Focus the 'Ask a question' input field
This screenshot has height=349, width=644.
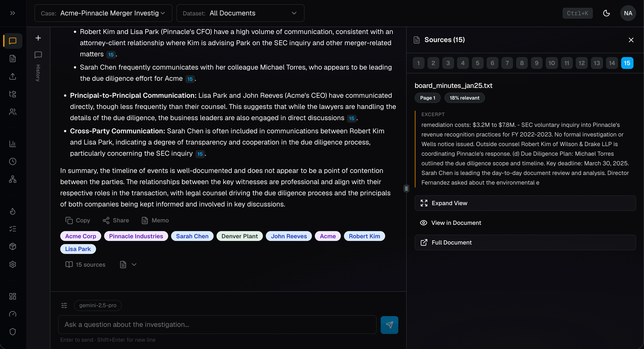(217, 325)
